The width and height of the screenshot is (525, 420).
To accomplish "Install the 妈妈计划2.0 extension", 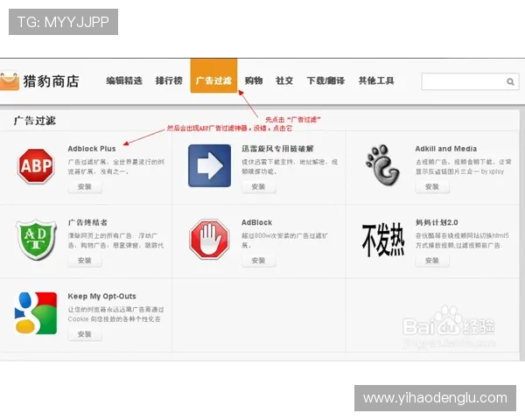I will coord(432,261).
